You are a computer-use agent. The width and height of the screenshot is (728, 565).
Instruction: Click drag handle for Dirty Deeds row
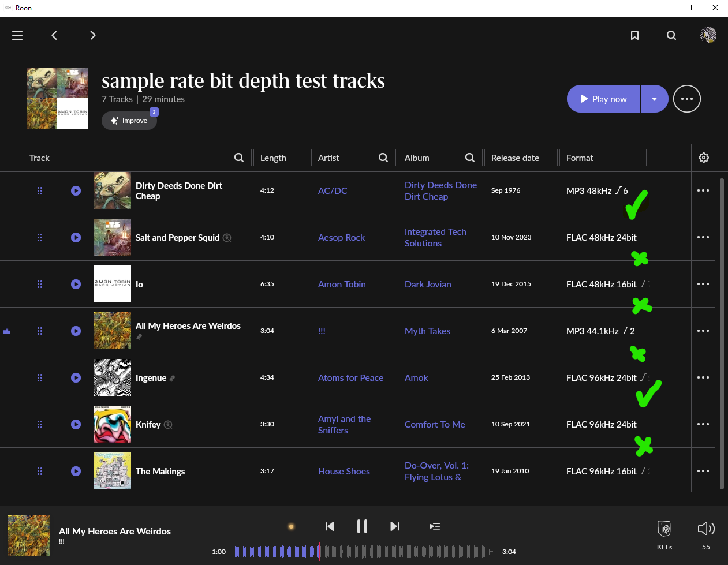coord(40,190)
